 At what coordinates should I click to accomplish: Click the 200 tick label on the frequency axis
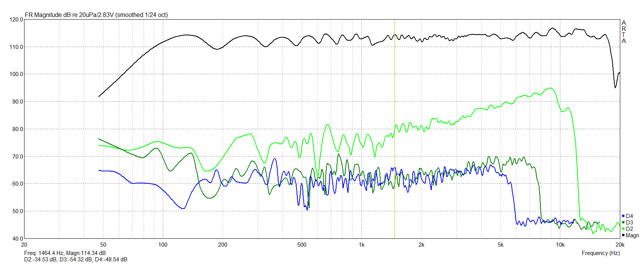coord(223,245)
